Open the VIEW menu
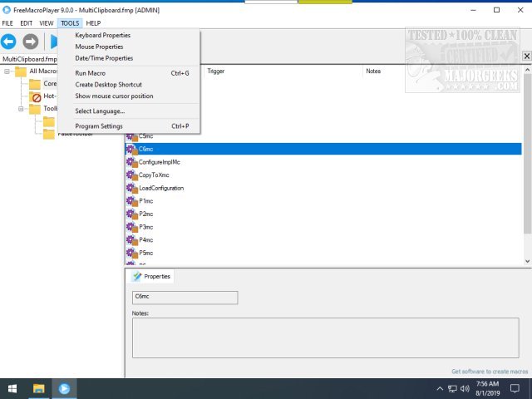This screenshot has height=399, width=532. (47, 23)
